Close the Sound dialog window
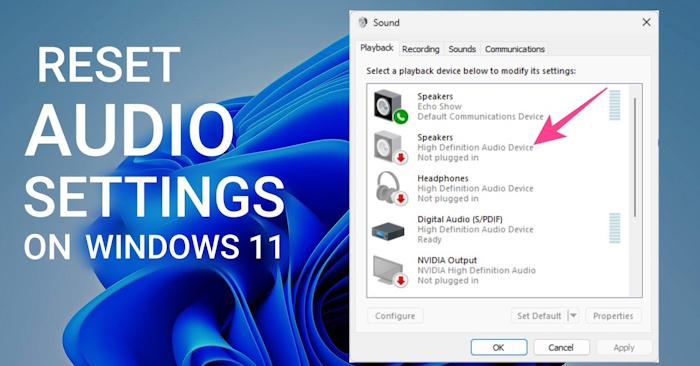 pyautogui.click(x=646, y=22)
